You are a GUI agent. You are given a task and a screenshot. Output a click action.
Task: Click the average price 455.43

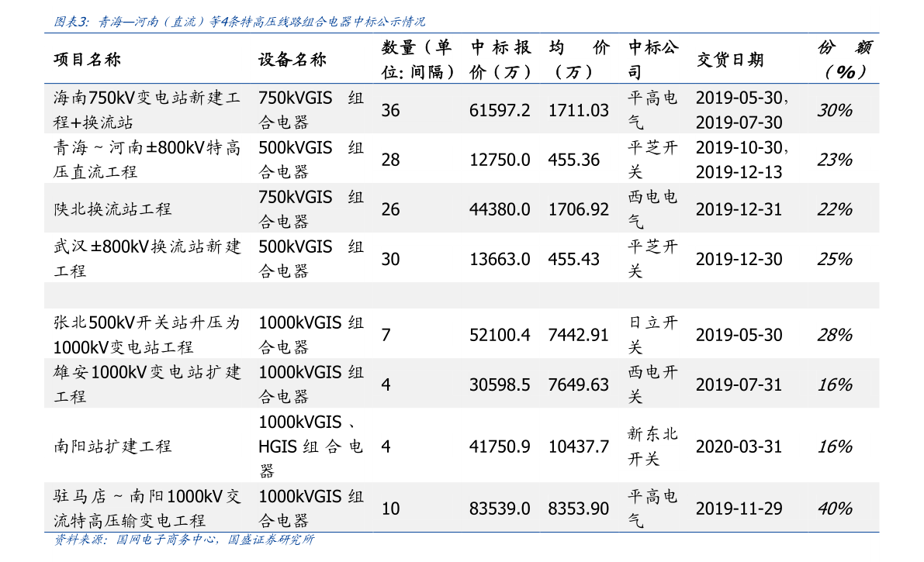tap(573, 259)
